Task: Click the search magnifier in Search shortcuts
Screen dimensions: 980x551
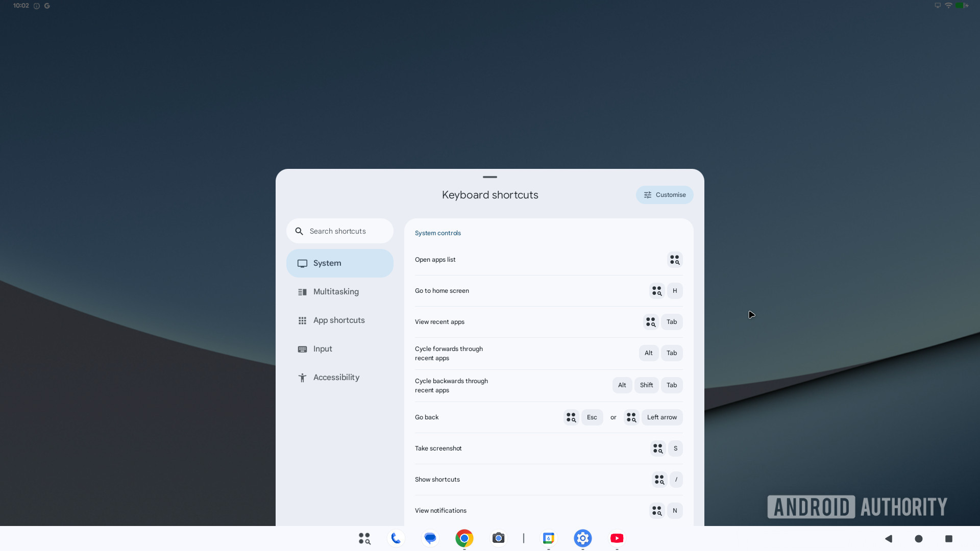Action: [x=299, y=231]
